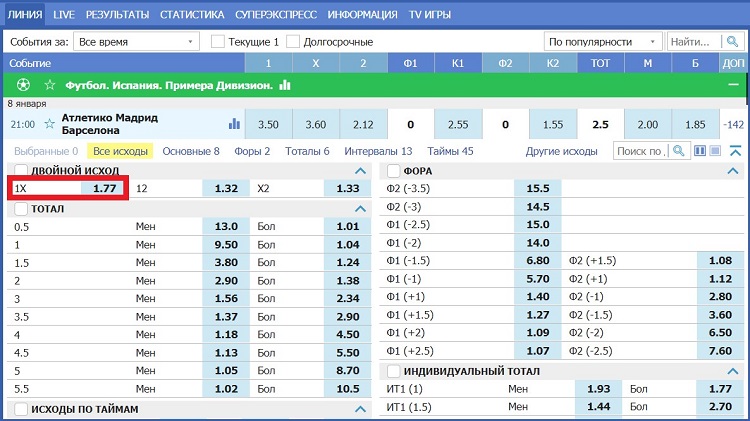
Task: Open the Другие исходы link
Action: coord(561,151)
